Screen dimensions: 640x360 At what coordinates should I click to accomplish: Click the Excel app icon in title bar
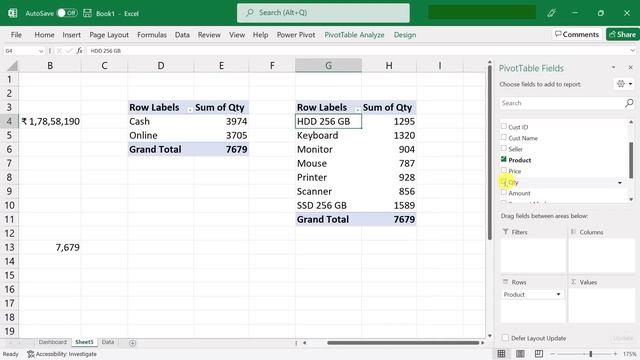(13, 13)
